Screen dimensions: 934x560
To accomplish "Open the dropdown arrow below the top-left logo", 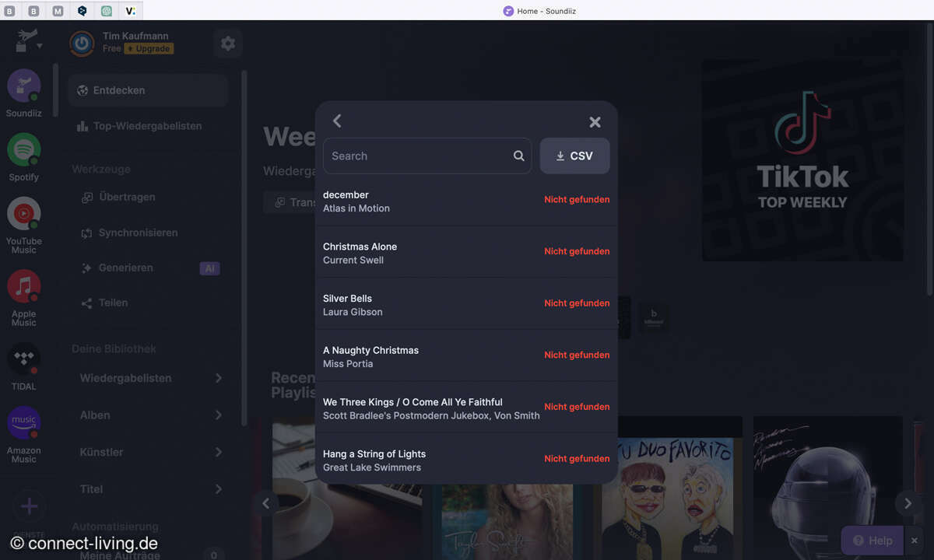I will click(39, 47).
